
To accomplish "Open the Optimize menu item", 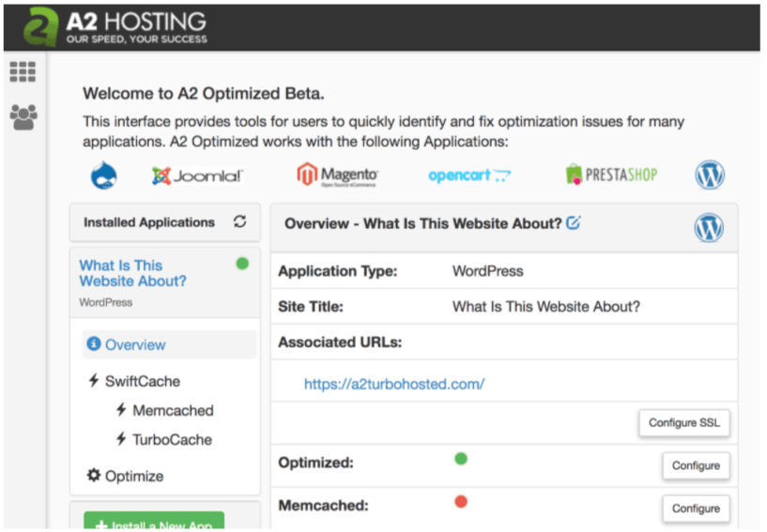I will click(134, 476).
